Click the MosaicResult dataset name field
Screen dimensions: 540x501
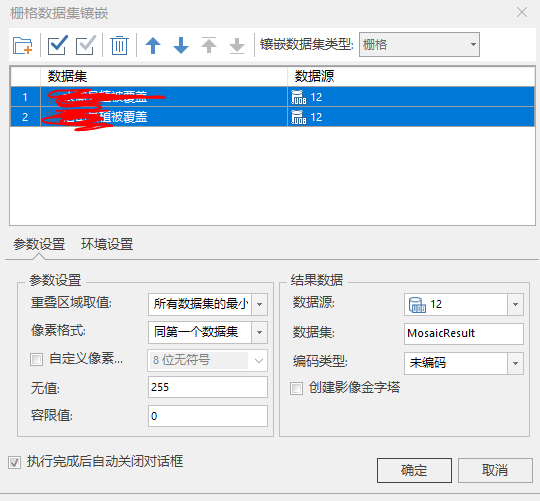(464, 333)
